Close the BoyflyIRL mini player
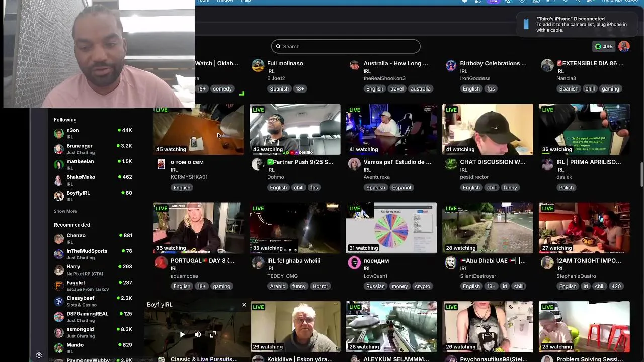This screenshot has height=362, width=644. [x=244, y=305]
